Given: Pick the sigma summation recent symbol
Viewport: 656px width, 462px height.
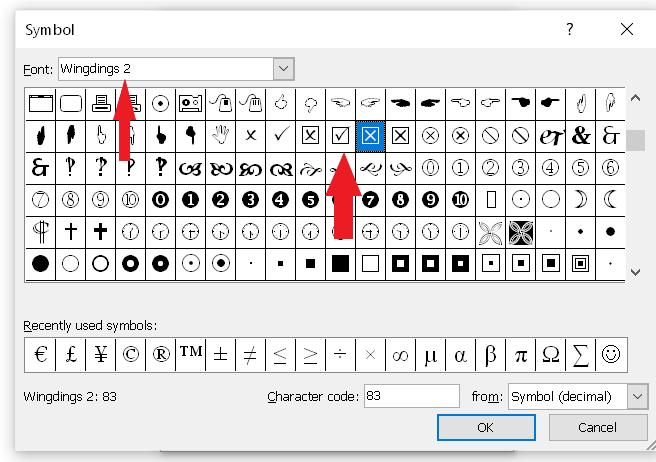Looking at the screenshot, I should click(x=581, y=354).
